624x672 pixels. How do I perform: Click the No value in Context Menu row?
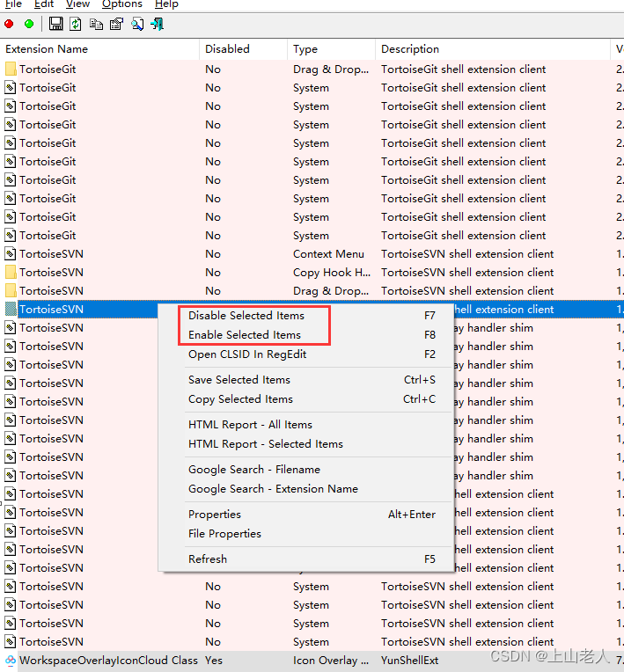click(213, 253)
